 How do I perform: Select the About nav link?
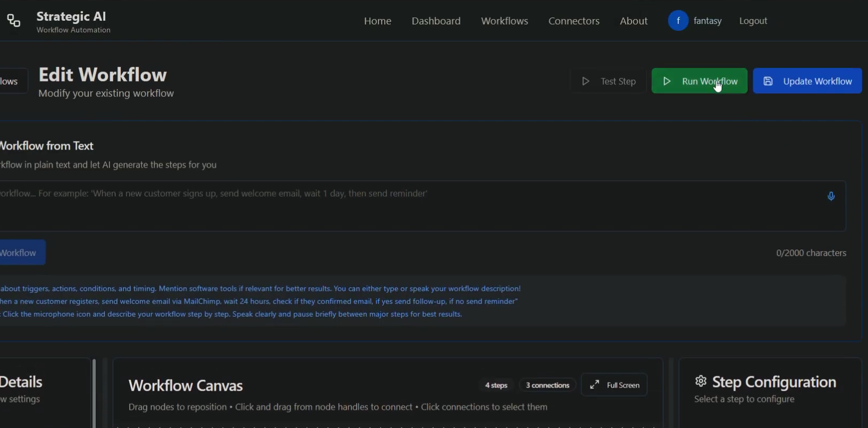pos(634,21)
